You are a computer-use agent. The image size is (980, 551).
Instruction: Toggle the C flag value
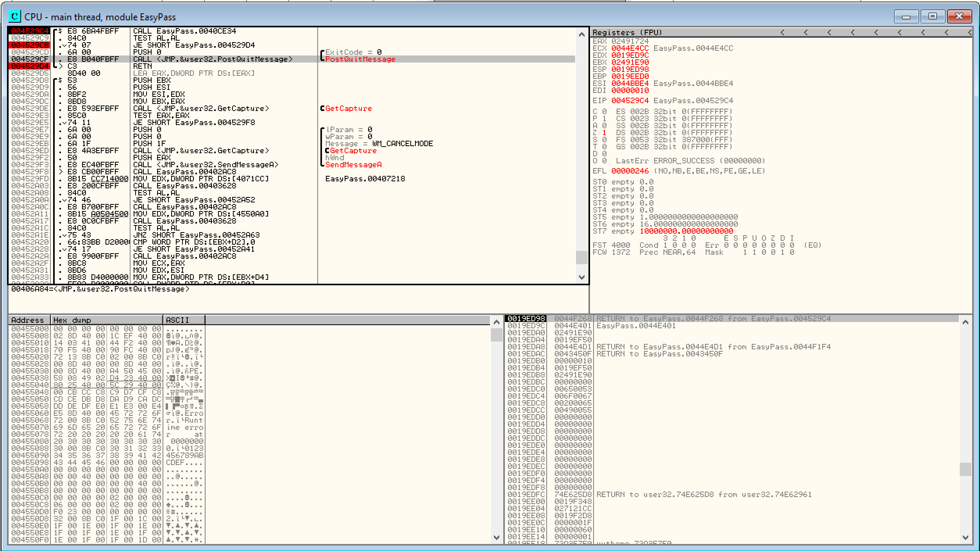(x=604, y=111)
